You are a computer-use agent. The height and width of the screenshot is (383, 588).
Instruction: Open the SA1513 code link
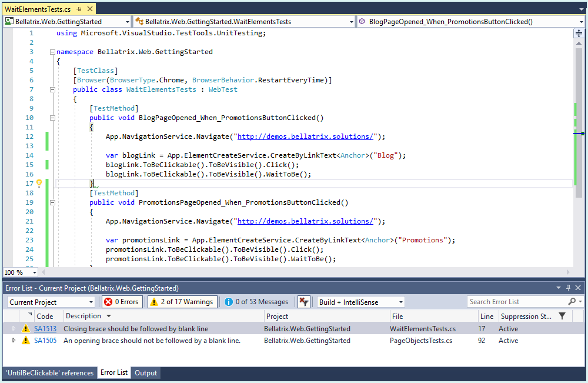[x=45, y=329]
